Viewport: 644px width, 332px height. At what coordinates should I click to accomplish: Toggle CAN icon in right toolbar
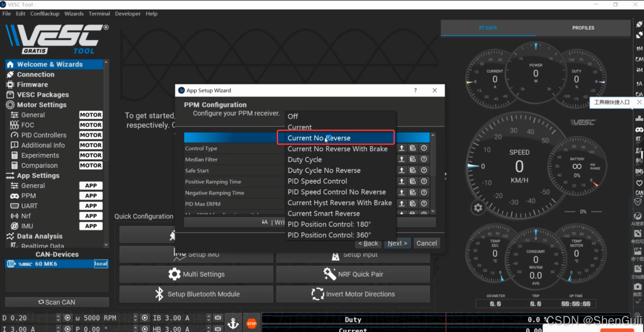[639, 193]
